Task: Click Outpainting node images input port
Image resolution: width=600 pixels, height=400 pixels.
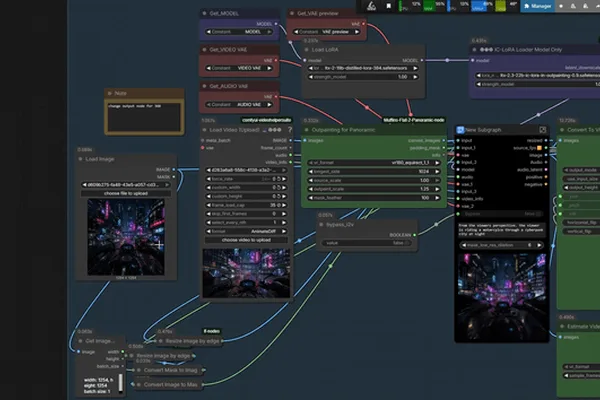Action: [305, 140]
